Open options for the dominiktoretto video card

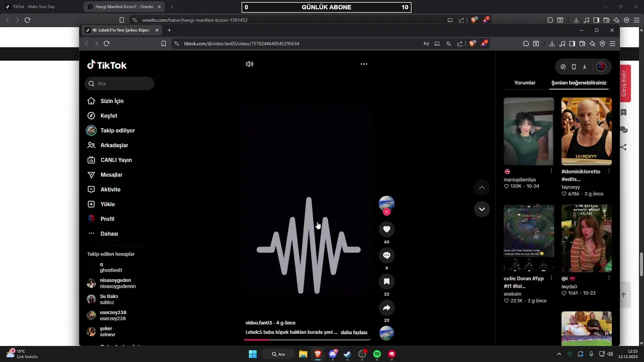click(609, 171)
